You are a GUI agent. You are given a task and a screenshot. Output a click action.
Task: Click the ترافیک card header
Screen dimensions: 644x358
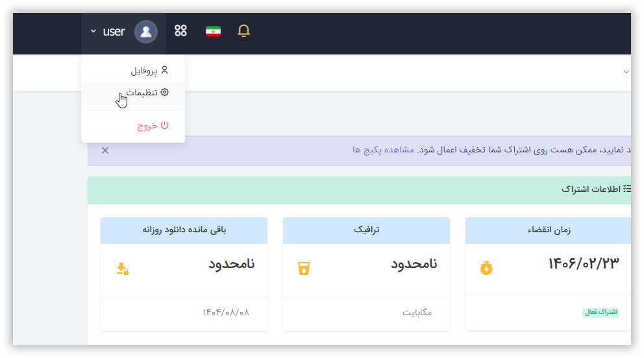(366, 230)
